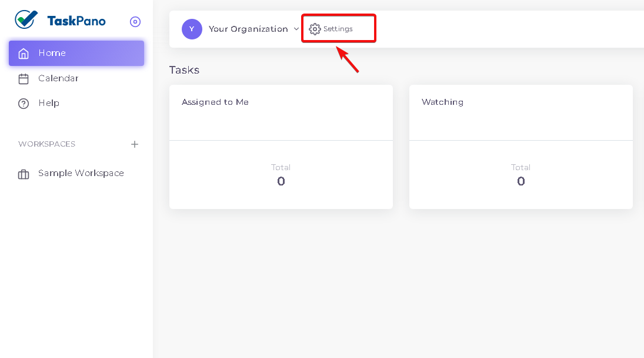Click the Settings gear icon
The height and width of the screenshot is (358, 644).
point(315,29)
